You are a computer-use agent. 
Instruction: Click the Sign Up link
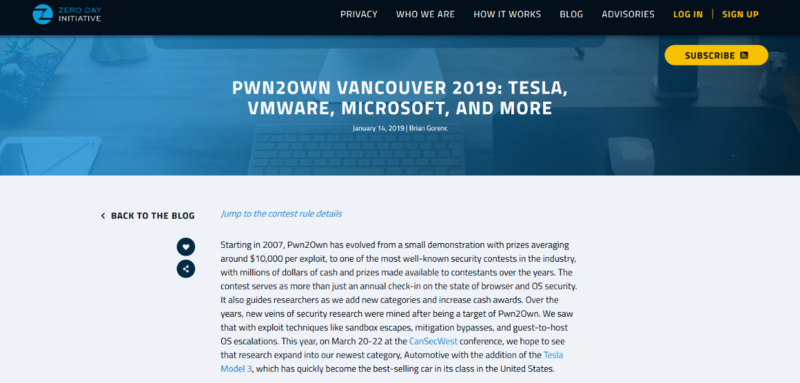click(x=740, y=14)
